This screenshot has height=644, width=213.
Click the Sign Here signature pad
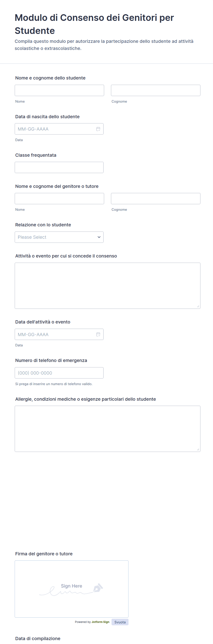[71, 589]
